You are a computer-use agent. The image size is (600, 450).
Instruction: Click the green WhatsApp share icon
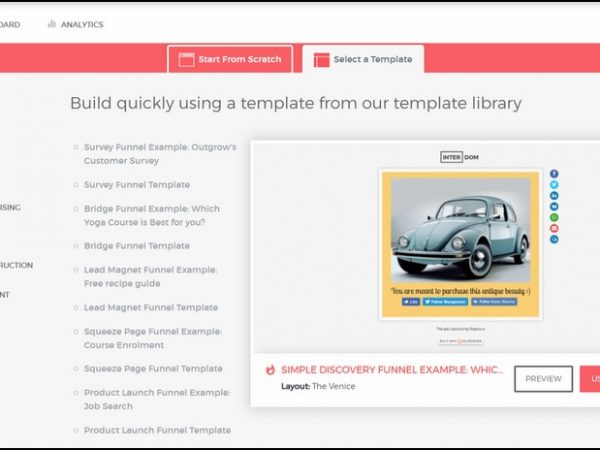[554, 217]
